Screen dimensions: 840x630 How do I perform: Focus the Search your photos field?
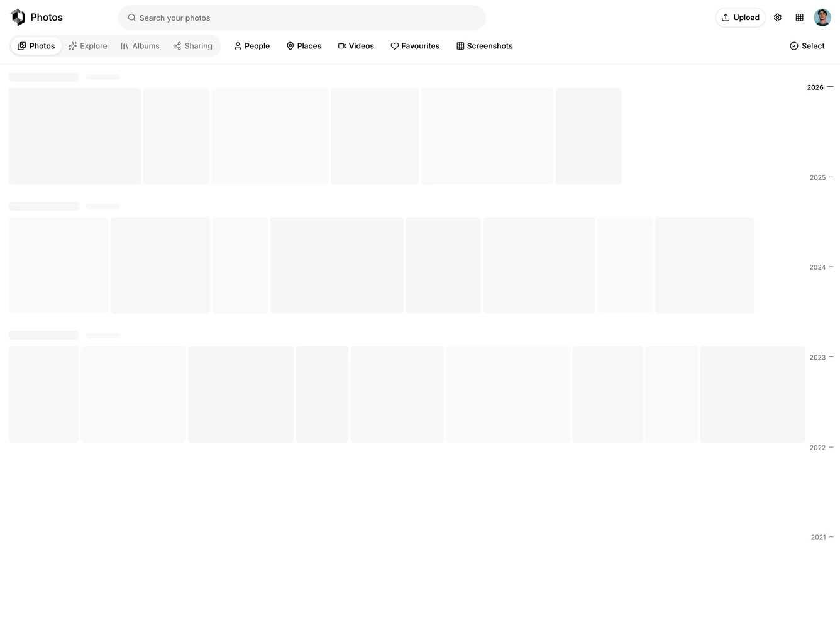tap(302, 18)
